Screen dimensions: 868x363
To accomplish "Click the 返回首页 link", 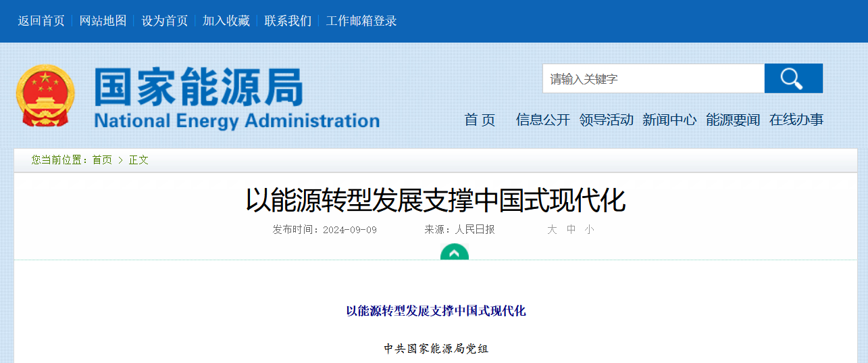I will coord(41,21).
